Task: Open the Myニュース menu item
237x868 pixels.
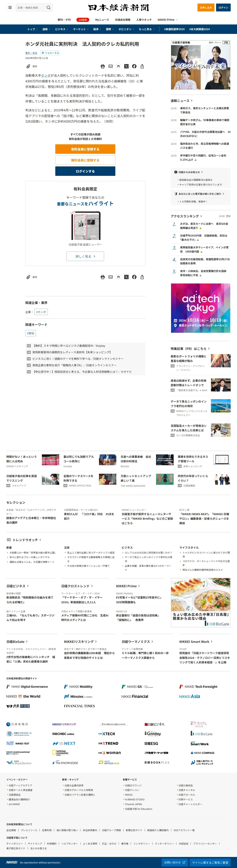Action: click(x=102, y=20)
